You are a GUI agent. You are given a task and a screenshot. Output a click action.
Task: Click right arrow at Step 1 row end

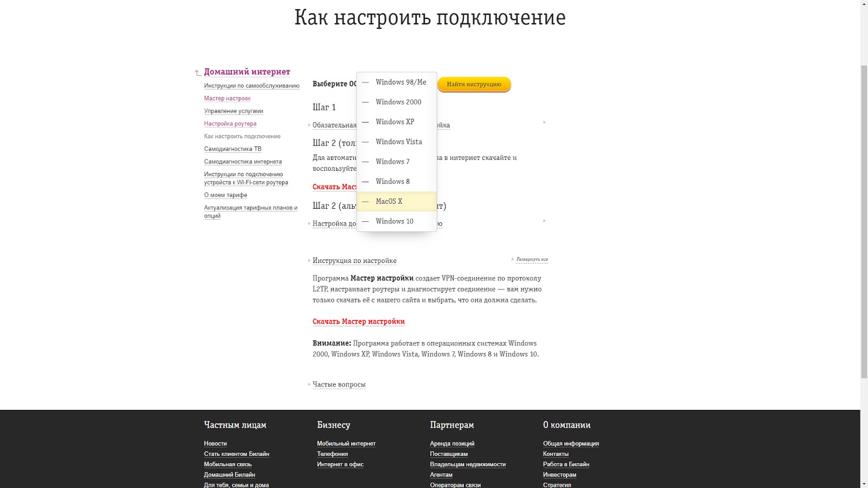(544, 123)
